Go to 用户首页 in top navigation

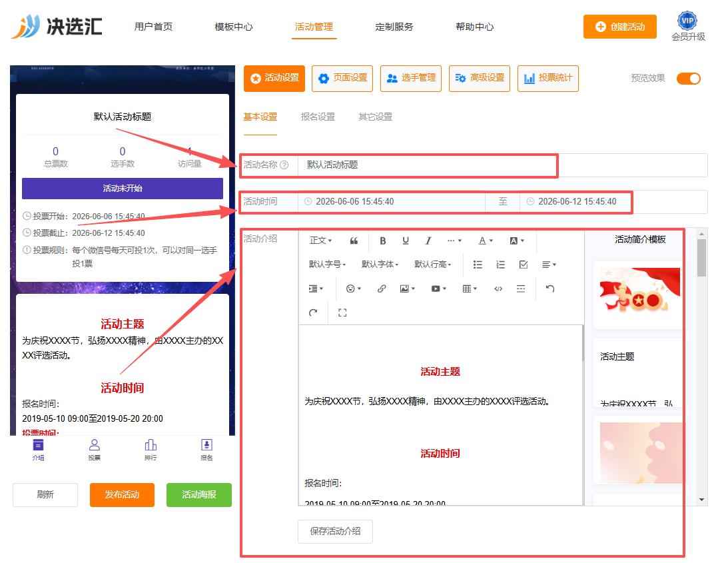(x=153, y=27)
